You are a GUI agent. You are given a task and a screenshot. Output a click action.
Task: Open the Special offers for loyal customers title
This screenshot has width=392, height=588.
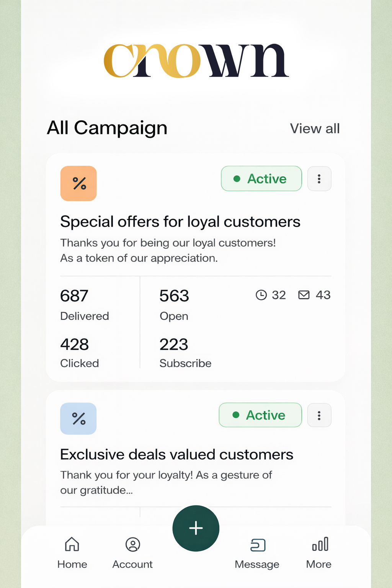[x=180, y=222]
